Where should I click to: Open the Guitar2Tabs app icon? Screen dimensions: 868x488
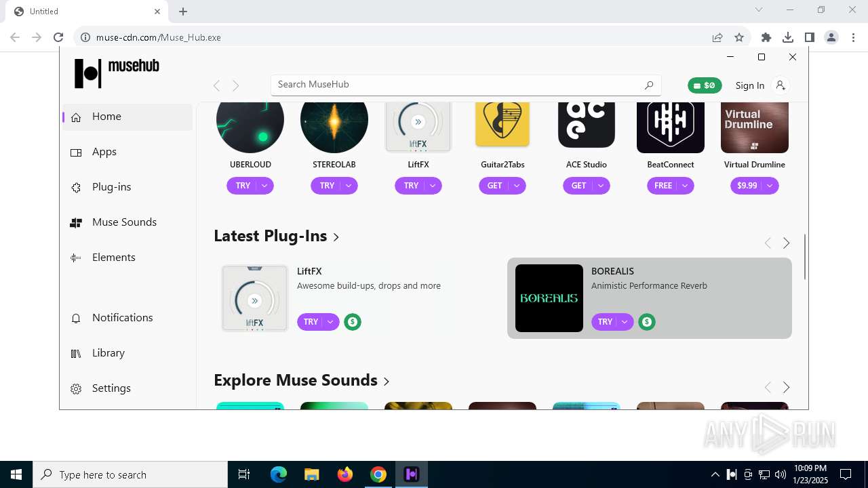502,125
